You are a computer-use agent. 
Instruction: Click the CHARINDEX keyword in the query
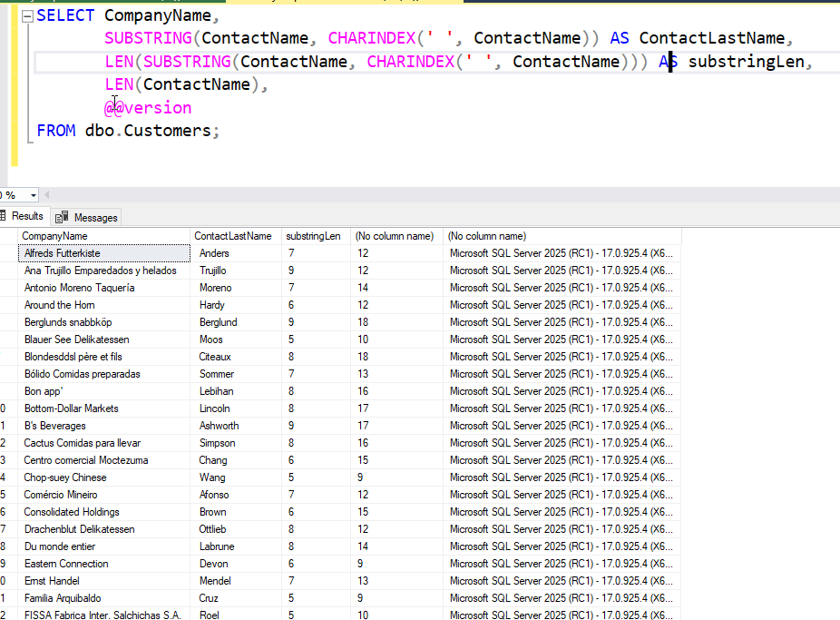tap(371, 38)
